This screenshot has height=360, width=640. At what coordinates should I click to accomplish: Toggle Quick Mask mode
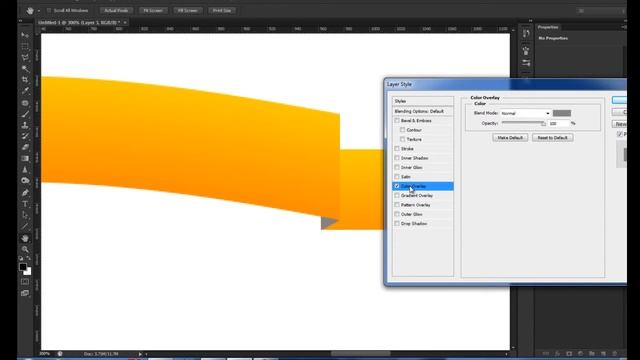(x=25, y=282)
